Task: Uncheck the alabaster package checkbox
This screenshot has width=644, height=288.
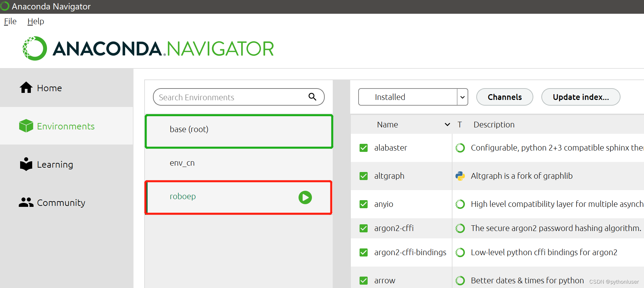Action: click(x=364, y=148)
